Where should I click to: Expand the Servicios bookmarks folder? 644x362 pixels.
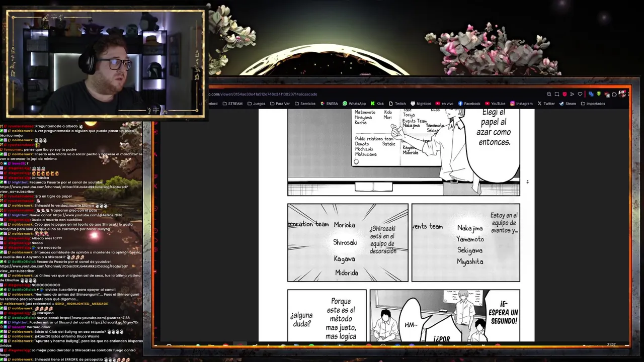[x=305, y=104]
